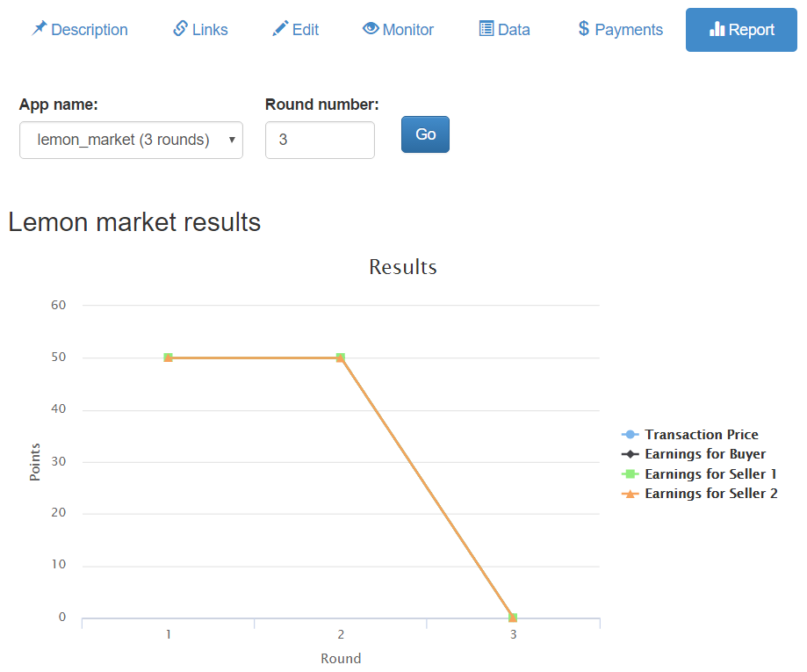
Task: Click the lemon_market dropdown arrow
Action: [x=232, y=140]
